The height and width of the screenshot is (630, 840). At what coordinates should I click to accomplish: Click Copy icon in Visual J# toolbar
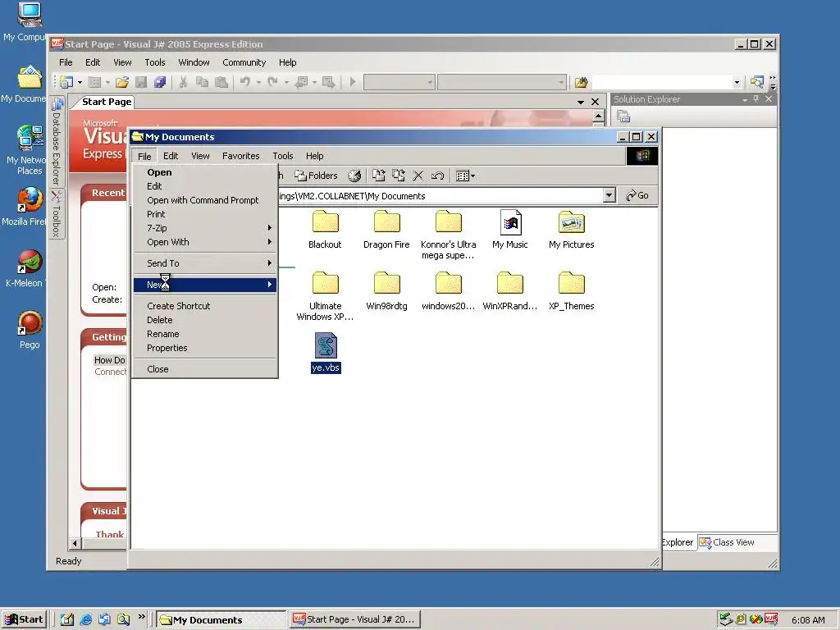[x=202, y=82]
